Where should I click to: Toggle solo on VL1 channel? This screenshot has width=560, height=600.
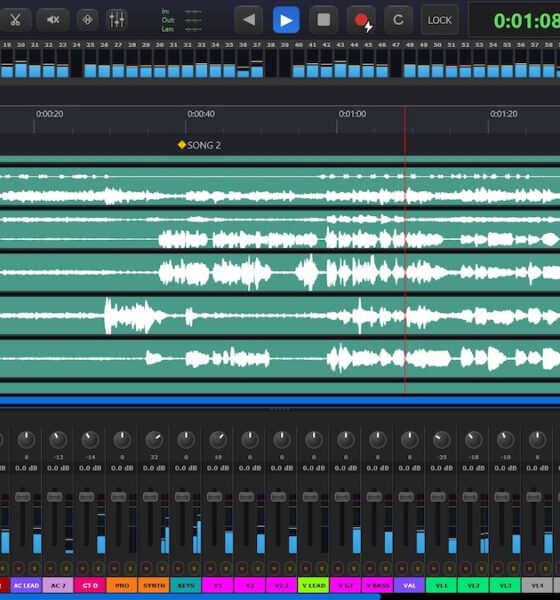point(450,568)
